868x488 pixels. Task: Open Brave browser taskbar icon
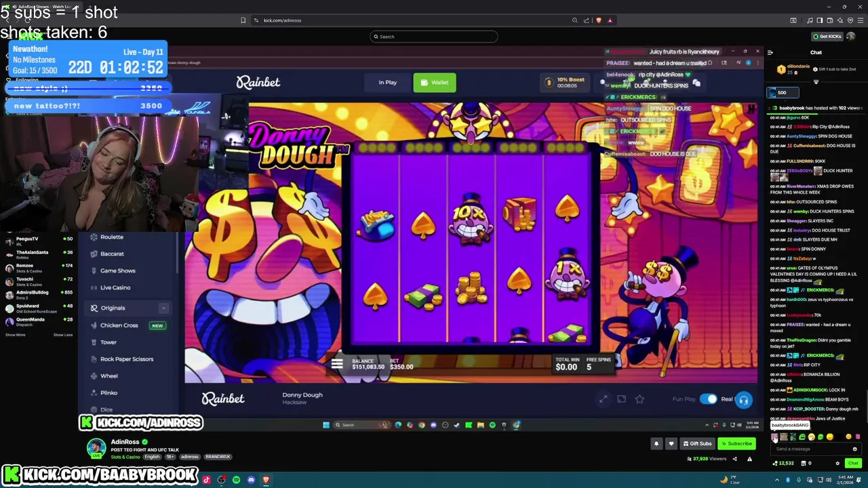266,480
